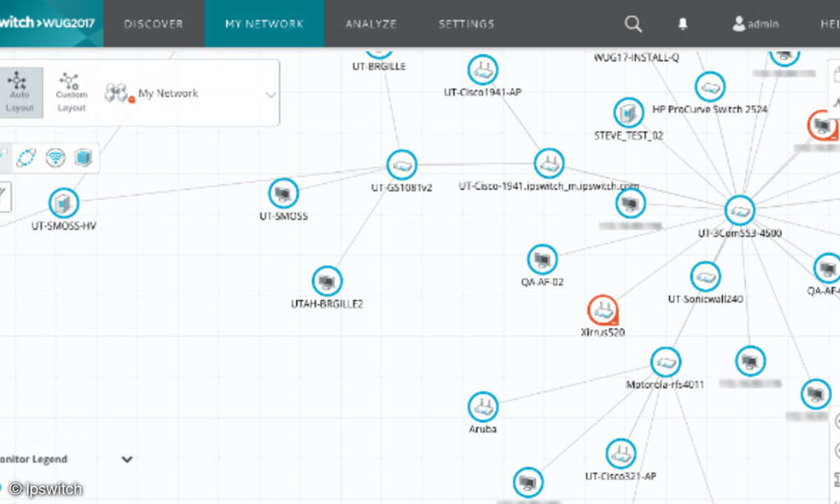Click the UT-BRGILLE node label
840x504 pixels.
(x=379, y=66)
